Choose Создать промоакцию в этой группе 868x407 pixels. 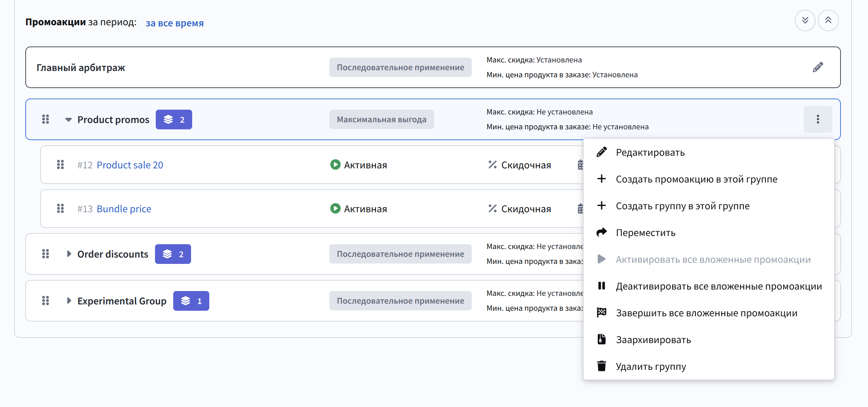696,179
